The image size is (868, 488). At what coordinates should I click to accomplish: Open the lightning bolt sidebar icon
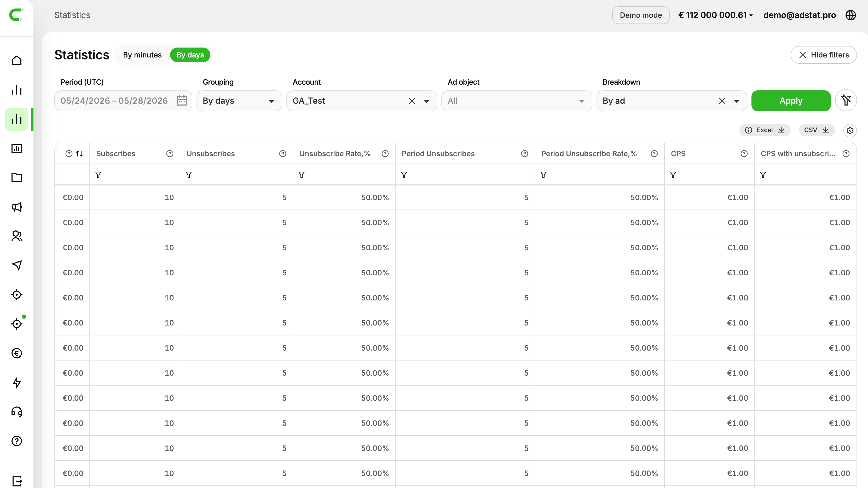(x=16, y=382)
